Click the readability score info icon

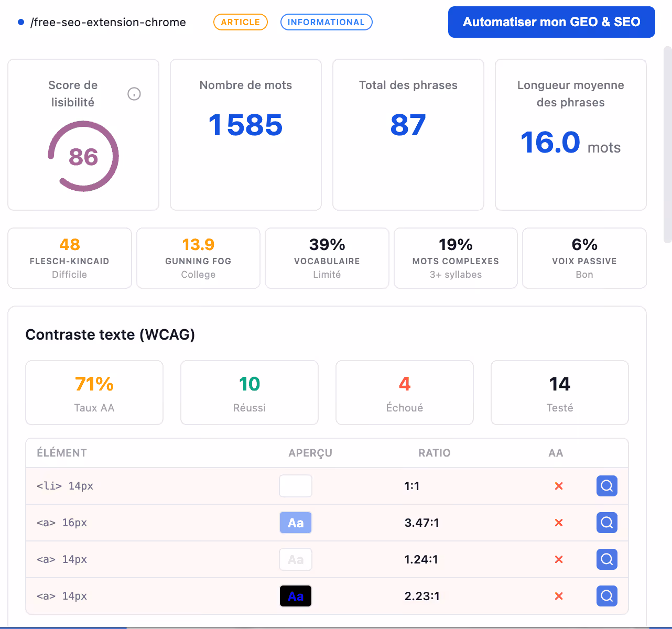(x=134, y=94)
